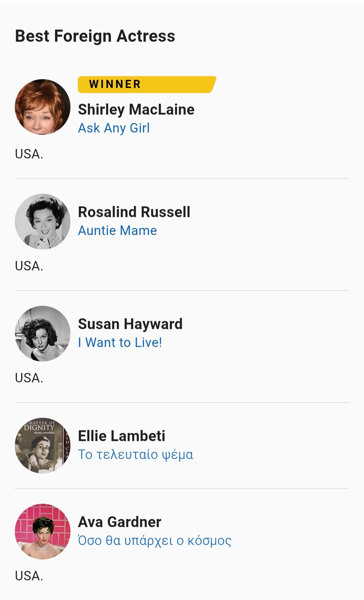Select the Ava Gardner name
The width and height of the screenshot is (364, 600).
point(120,522)
